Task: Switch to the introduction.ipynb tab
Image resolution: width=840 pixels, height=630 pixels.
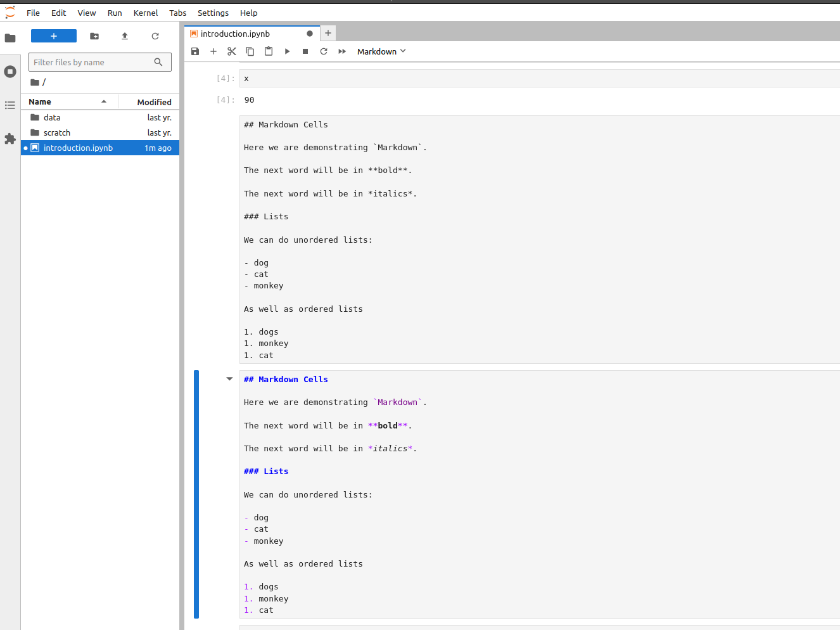Action: (235, 34)
